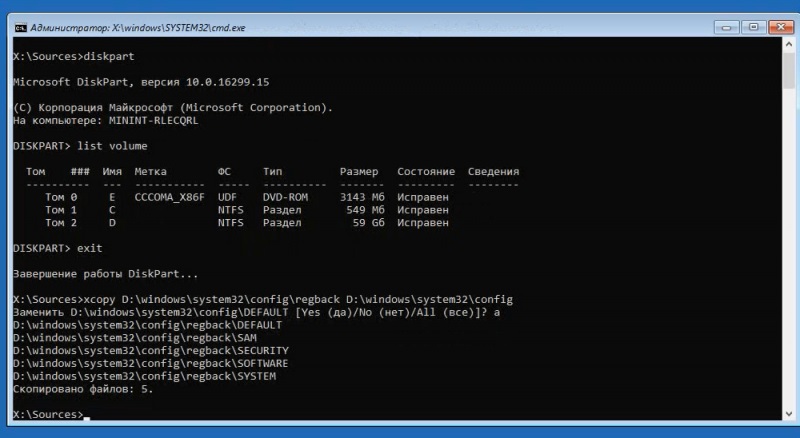This screenshot has width=800, height=438.
Task: Click the 'Том 2' row label
Action: pyautogui.click(x=61, y=223)
